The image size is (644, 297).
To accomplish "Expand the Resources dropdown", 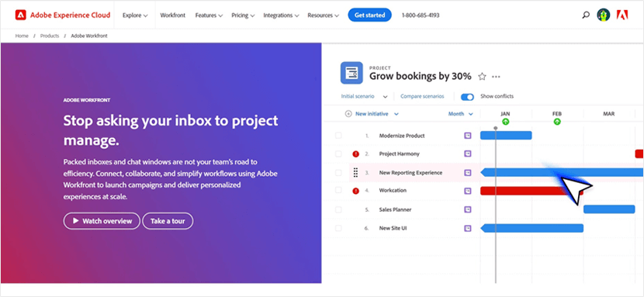I will point(324,16).
